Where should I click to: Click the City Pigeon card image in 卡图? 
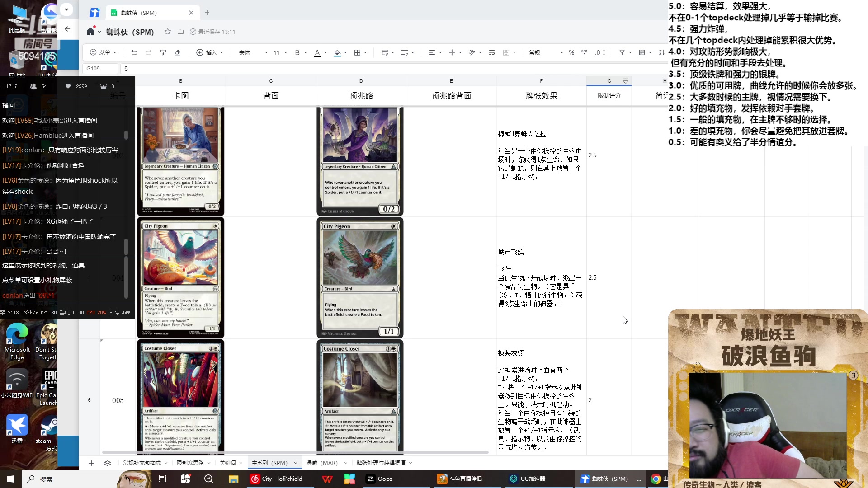pos(180,278)
